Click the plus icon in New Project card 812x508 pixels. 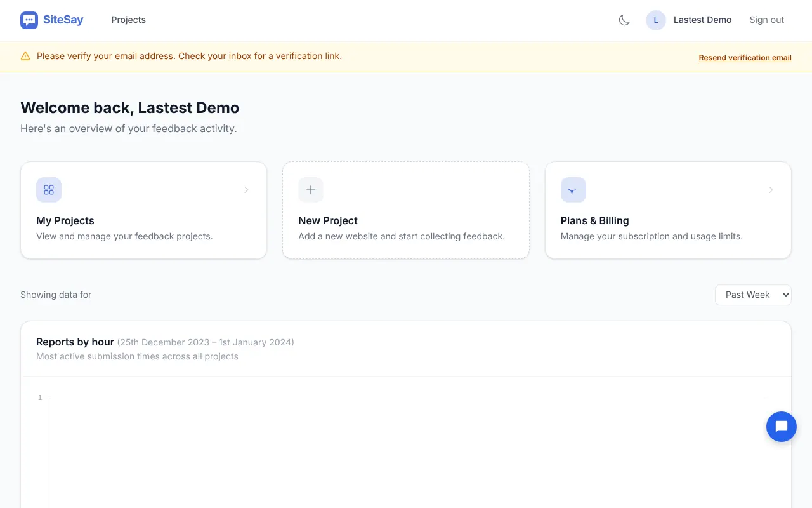311,190
